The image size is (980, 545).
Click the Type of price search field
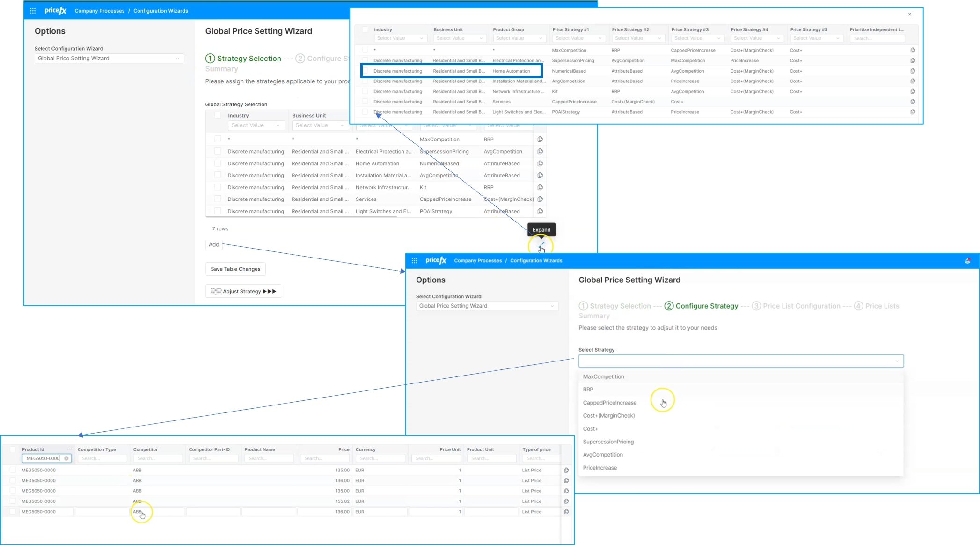[541, 458]
